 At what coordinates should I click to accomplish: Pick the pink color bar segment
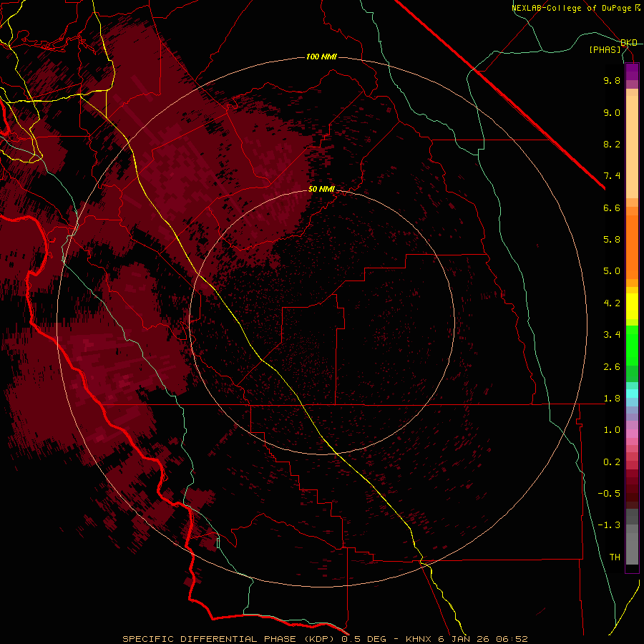pos(632,434)
